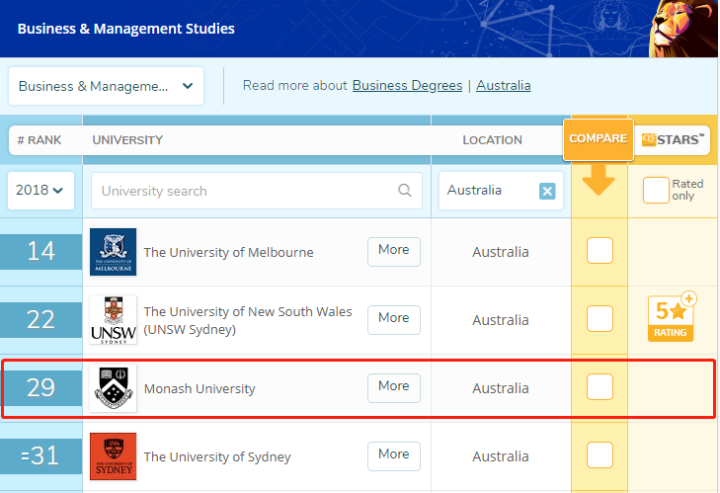Click Australia location in Melbourne row
Viewport: 720px width, 493px height.
pyautogui.click(x=501, y=252)
